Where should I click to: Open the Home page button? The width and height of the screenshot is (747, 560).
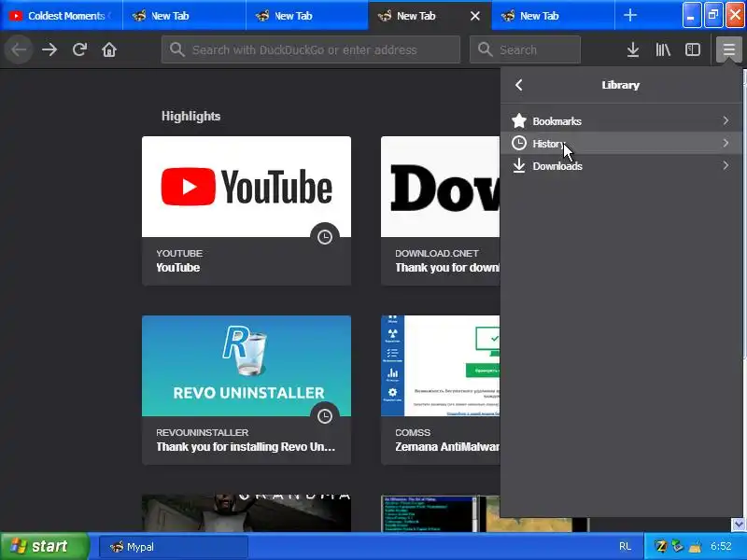tap(109, 49)
